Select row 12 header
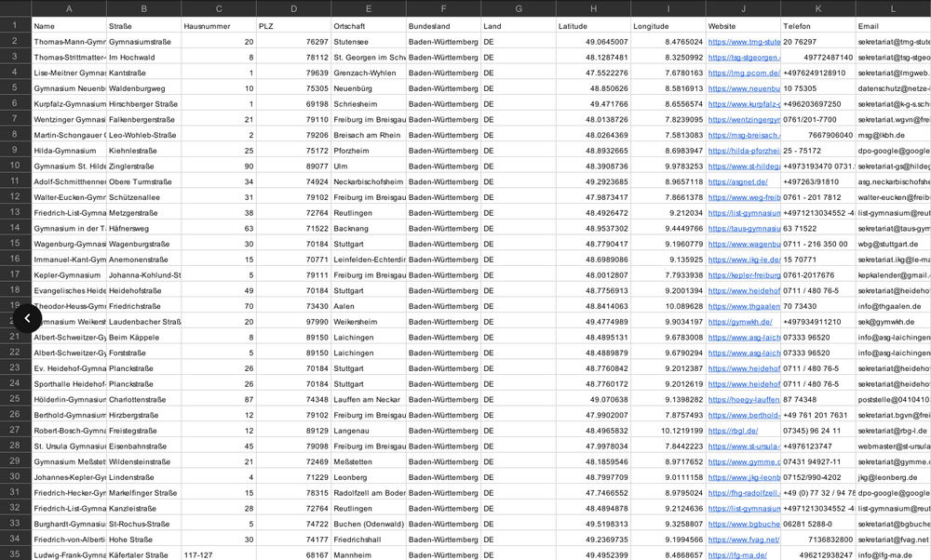This screenshot has height=560, width=931. [x=16, y=197]
